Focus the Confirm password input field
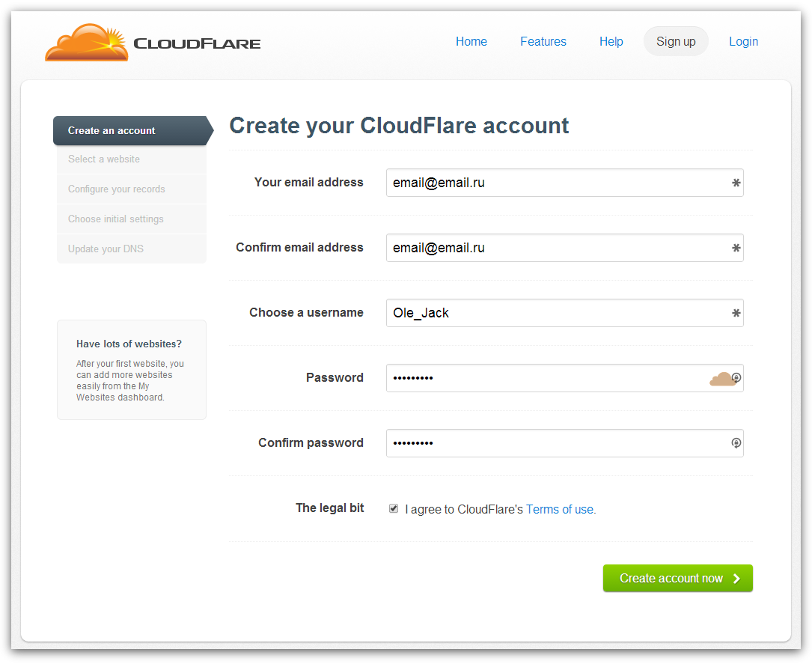The height and width of the screenshot is (664, 812). (x=564, y=443)
